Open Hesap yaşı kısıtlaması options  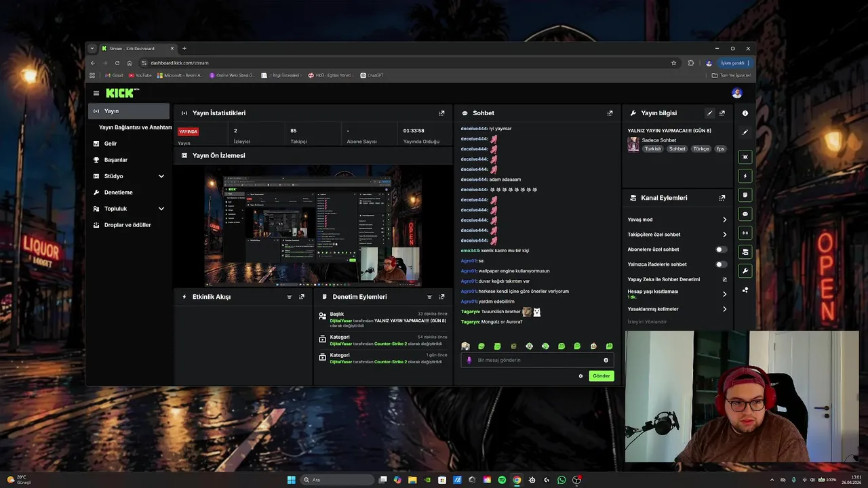click(x=677, y=294)
